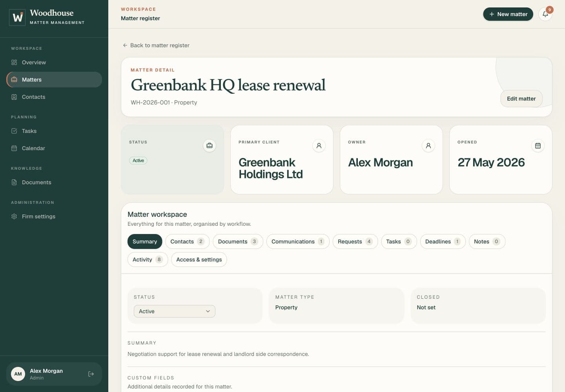Click the Tasks checkbox icon in sidebar
This screenshot has height=392, width=565.
(14, 131)
